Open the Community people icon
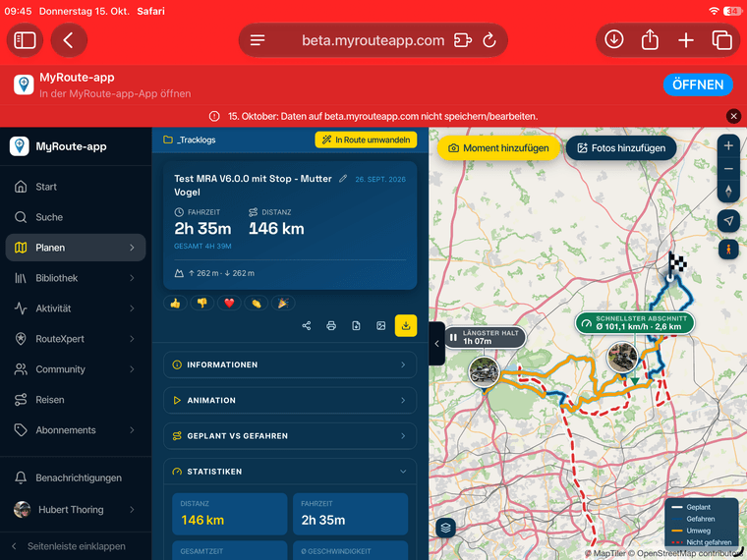Screen dimensions: 747x560 (x=21, y=369)
